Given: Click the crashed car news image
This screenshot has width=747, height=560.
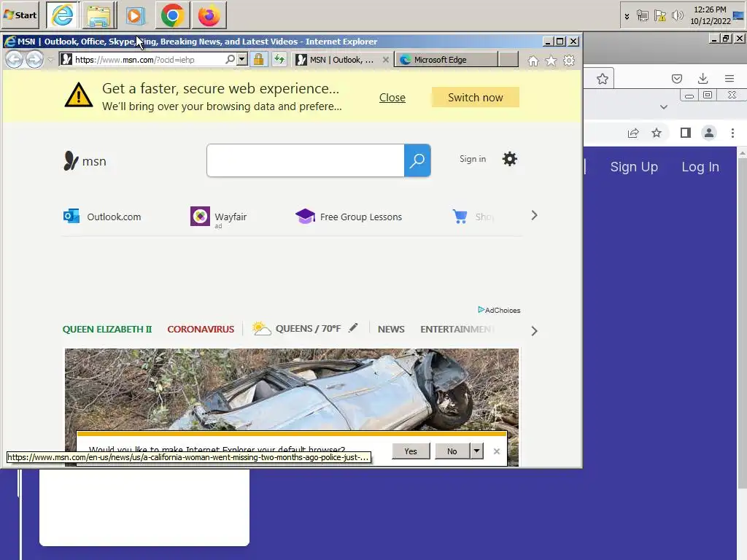Looking at the screenshot, I should point(292,389).
